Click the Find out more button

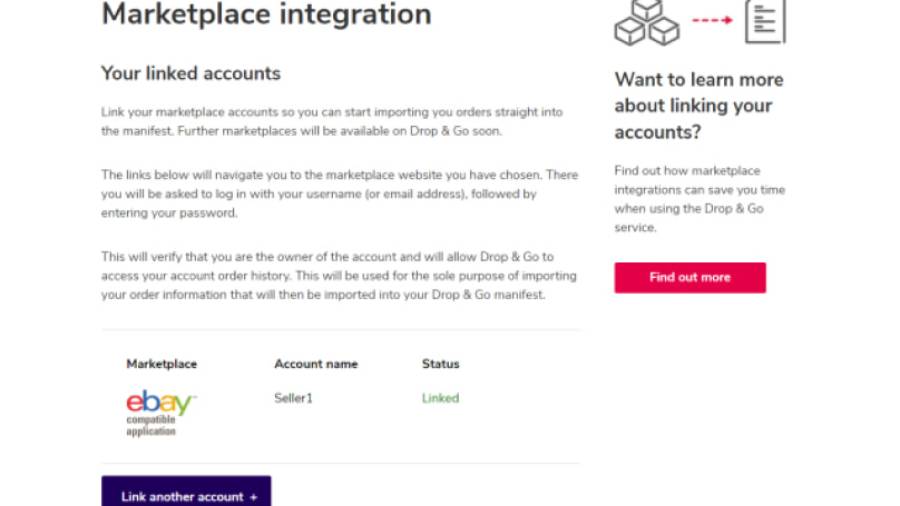coord(690,278)
